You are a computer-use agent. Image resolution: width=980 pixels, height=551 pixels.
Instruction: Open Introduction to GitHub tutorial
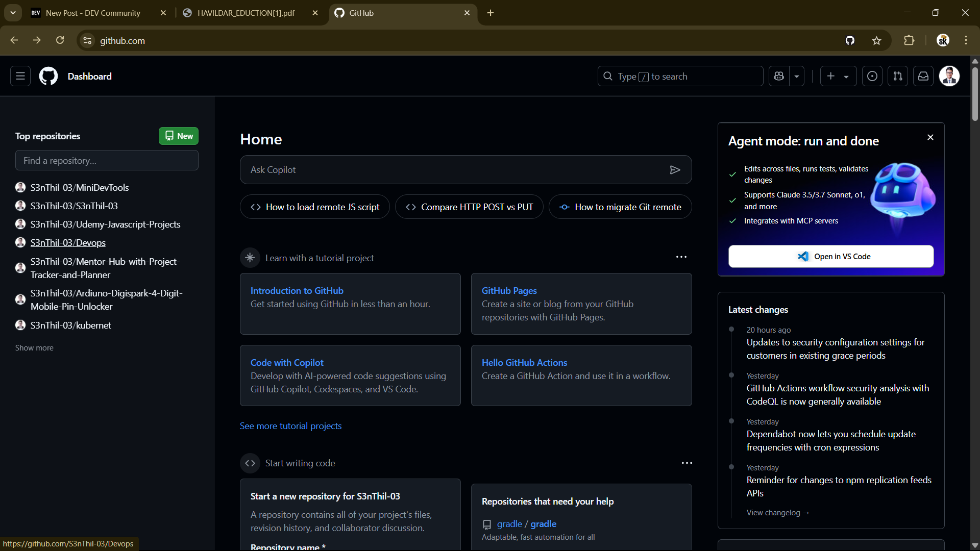297,290
